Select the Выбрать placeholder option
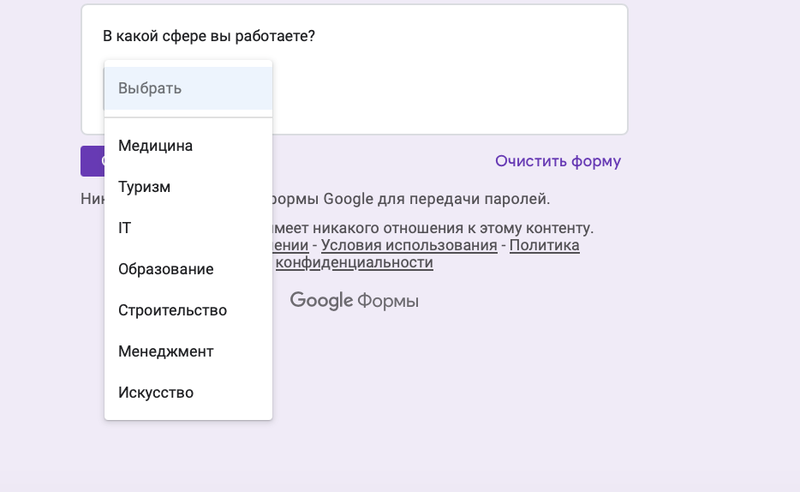 [188, 88]
